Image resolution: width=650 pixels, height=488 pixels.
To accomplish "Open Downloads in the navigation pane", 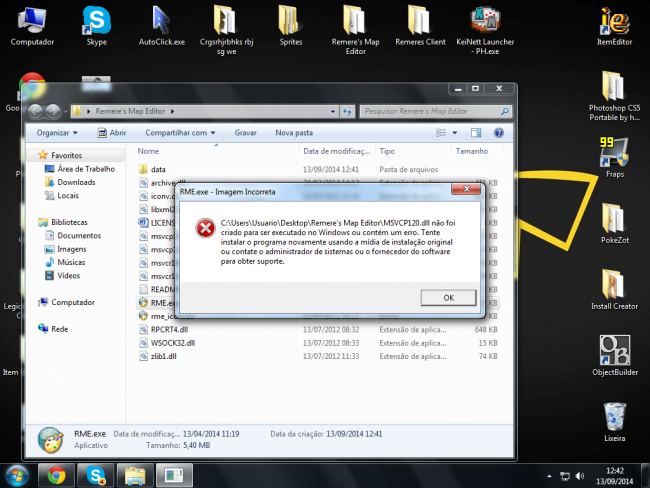I will tap(70, 182).
